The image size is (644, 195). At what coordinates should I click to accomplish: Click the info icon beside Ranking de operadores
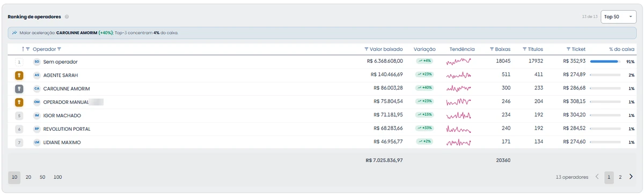[x=67, y=17]
